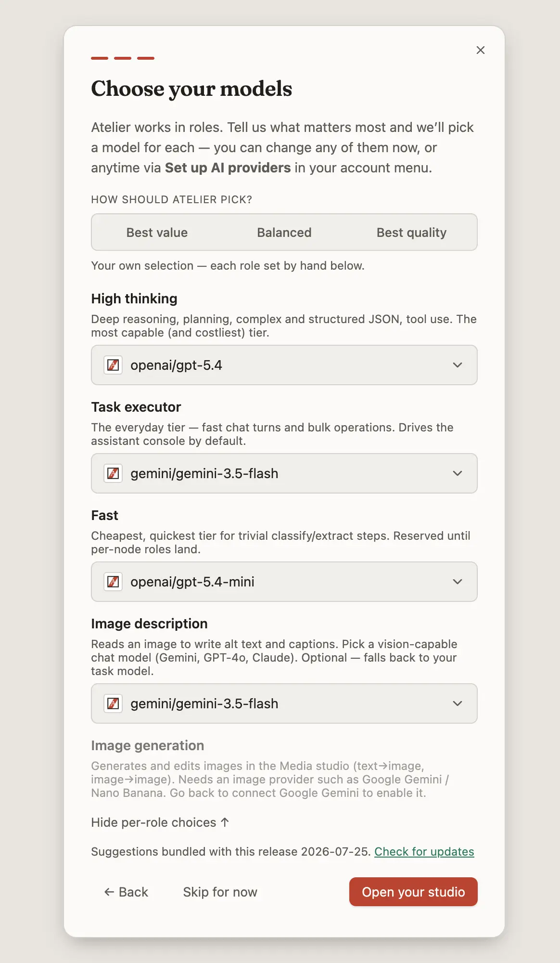Click the chevron arrow of Fast model dropdown

pos(458,582)
